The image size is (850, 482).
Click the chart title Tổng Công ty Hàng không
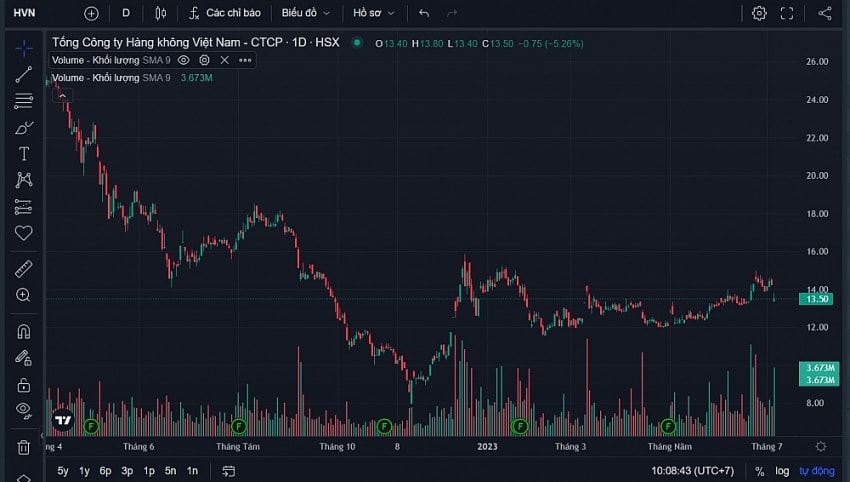pos(196,42)
